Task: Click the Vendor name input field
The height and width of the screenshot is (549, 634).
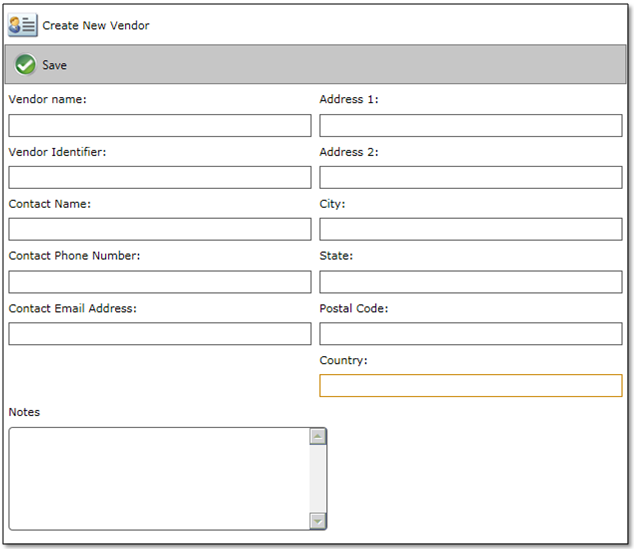Action: tap(160, 125)
